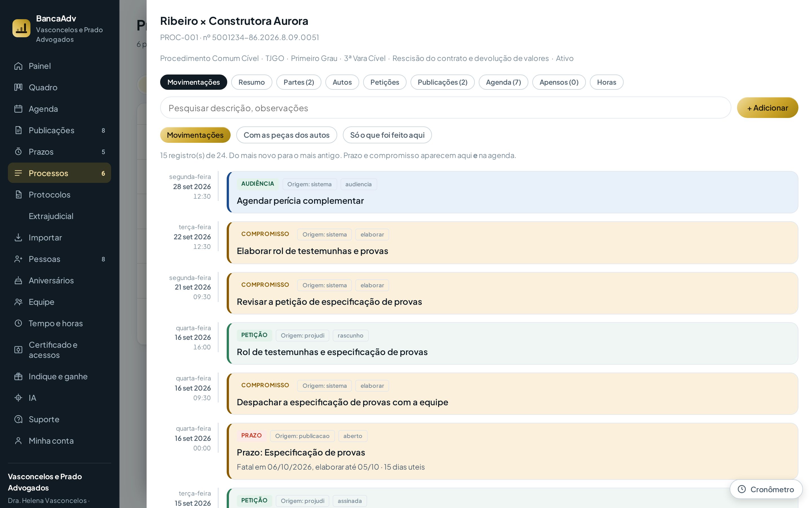Select the Movimentações tab in the tab row
Screen dimensions: 812x508
point(193,82)
